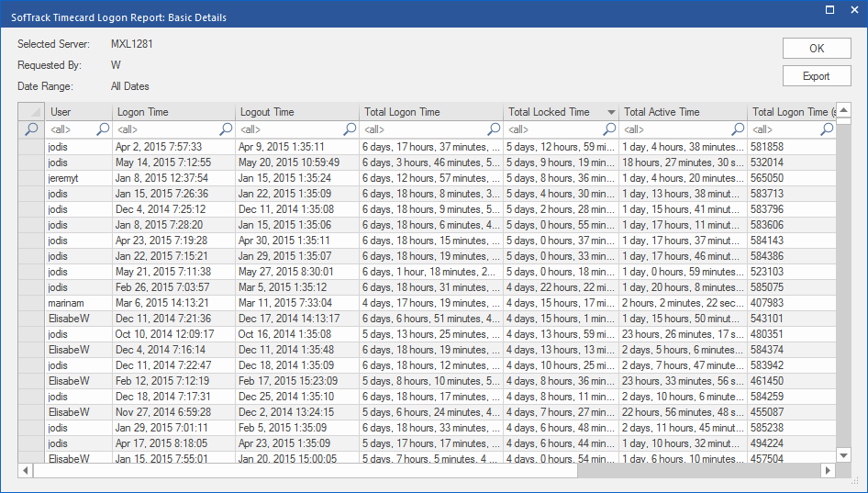
Task: Click the Logout Time filter search icon
Action: click(x=350, y=129)
